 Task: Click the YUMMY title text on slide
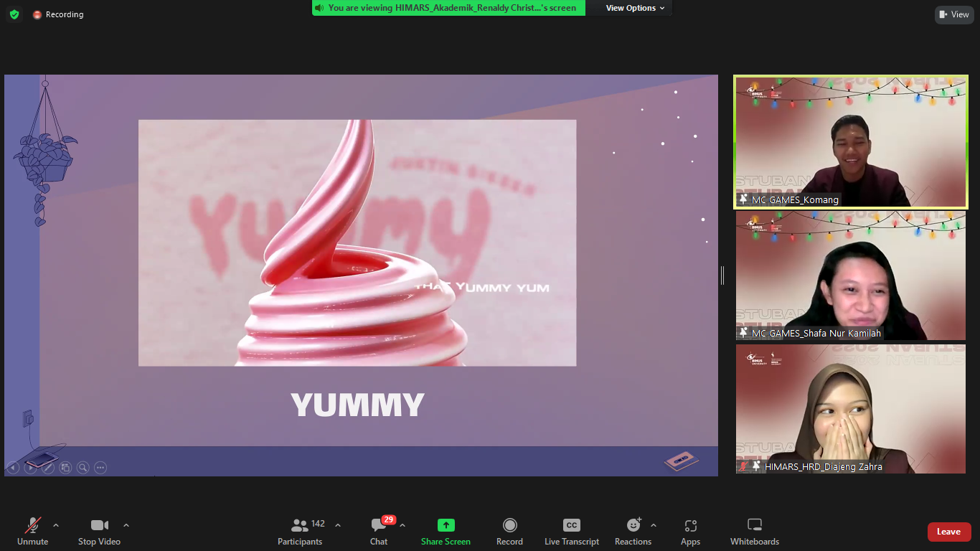(357, 405)
